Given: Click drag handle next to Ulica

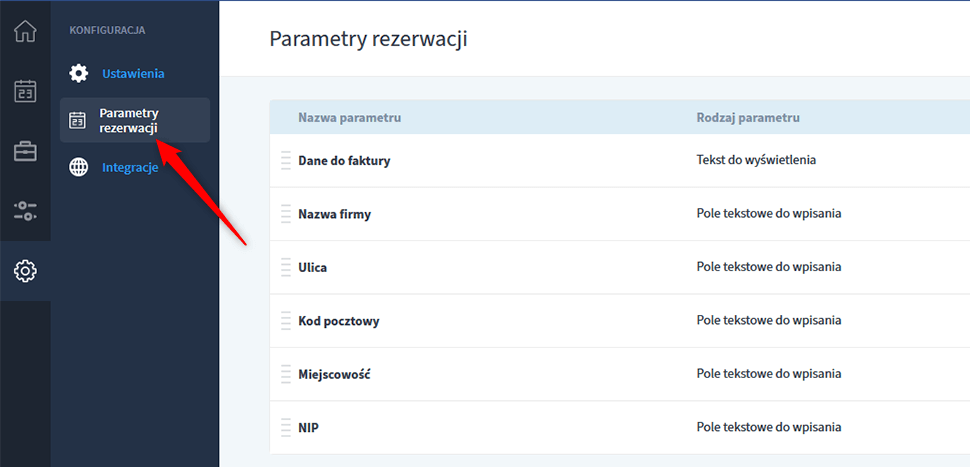Looking at the screenshot, I should (285, 267).
